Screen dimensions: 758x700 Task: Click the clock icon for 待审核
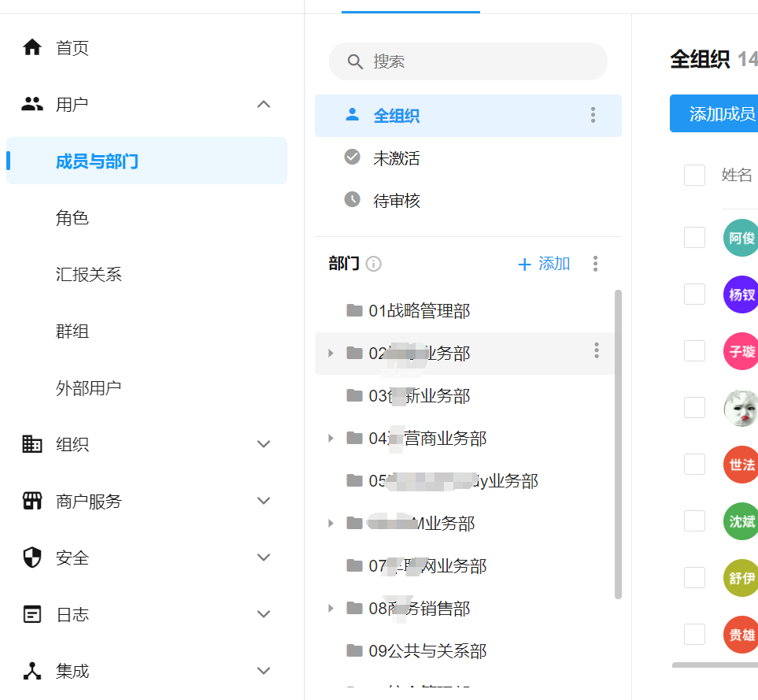(x=353, y=200)
